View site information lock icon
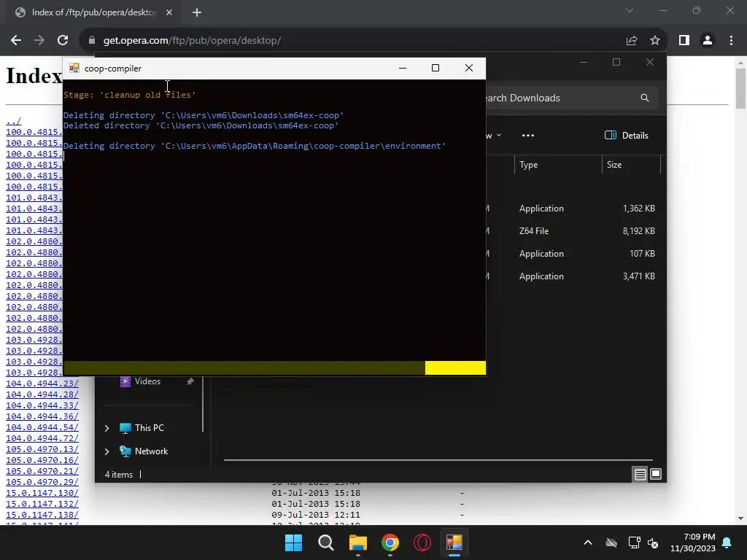The height and width of the screenshot is (560, 747). pos(92,41)
